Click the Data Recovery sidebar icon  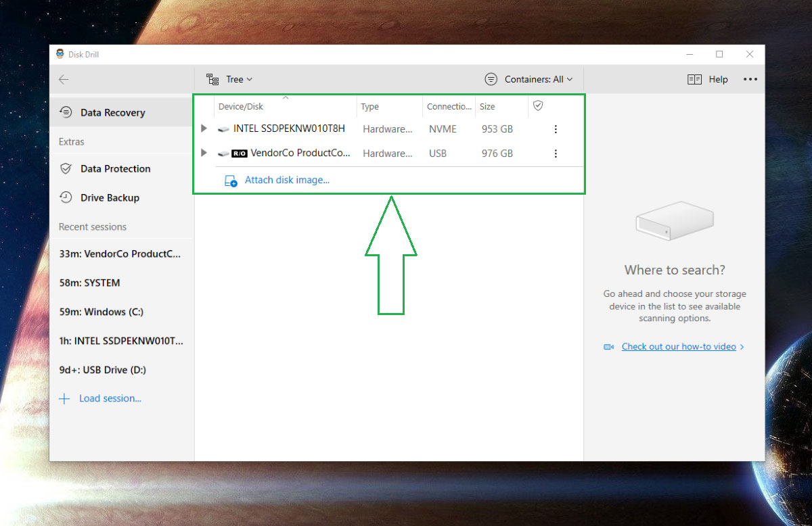click(x=66, y=112)
